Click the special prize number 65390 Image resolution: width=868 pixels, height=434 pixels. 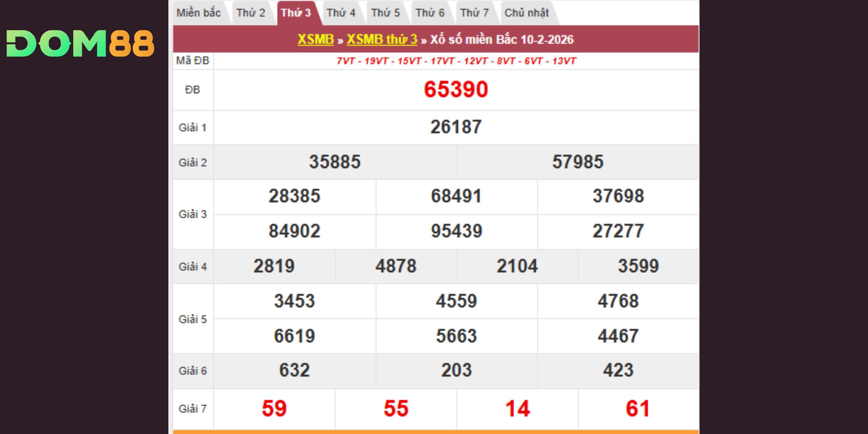click(x=456, y=89)
